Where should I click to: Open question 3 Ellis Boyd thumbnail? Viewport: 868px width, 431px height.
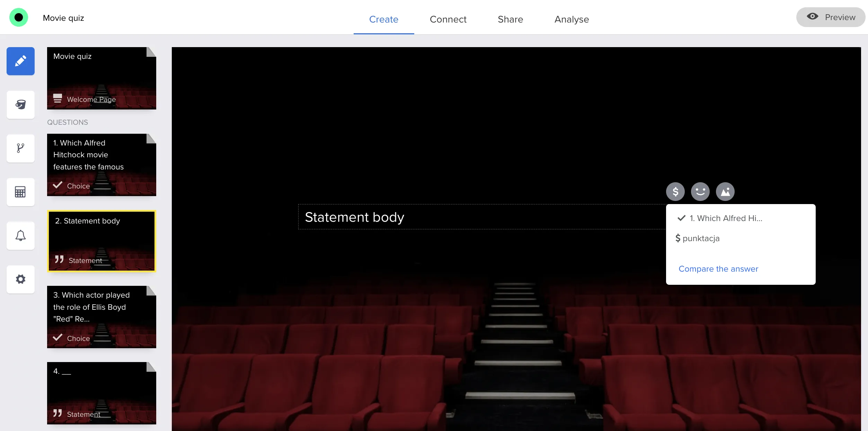tap(101, 317)
